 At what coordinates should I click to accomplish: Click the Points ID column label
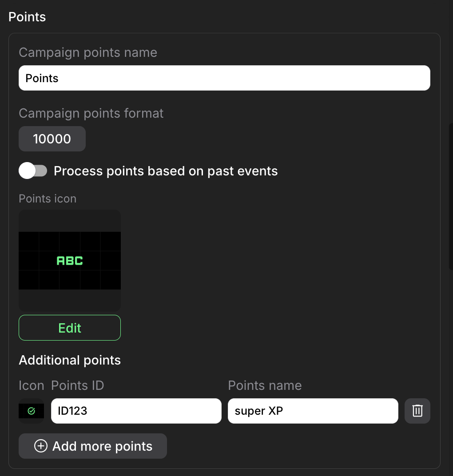pos(78,385)
